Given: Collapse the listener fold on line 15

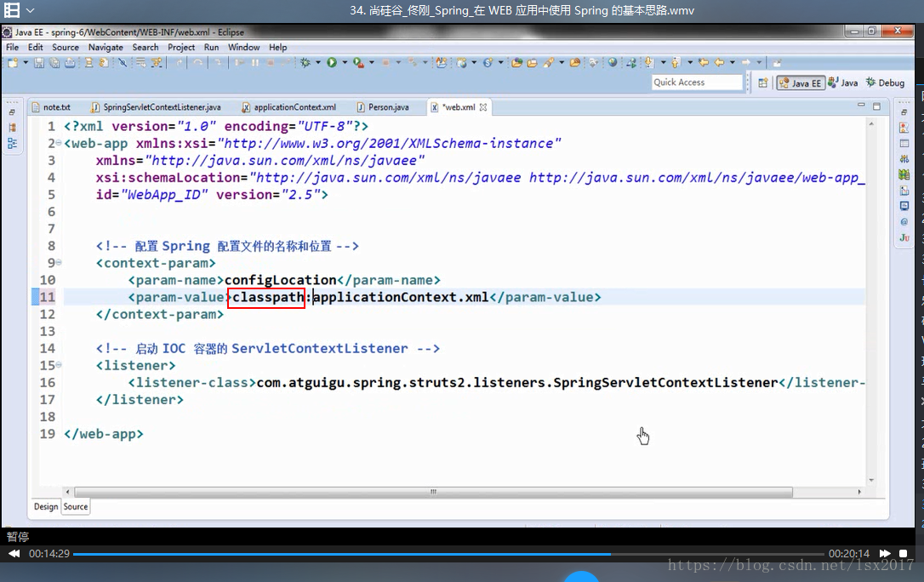Looking at the screenshot, I should coord(59,365).
